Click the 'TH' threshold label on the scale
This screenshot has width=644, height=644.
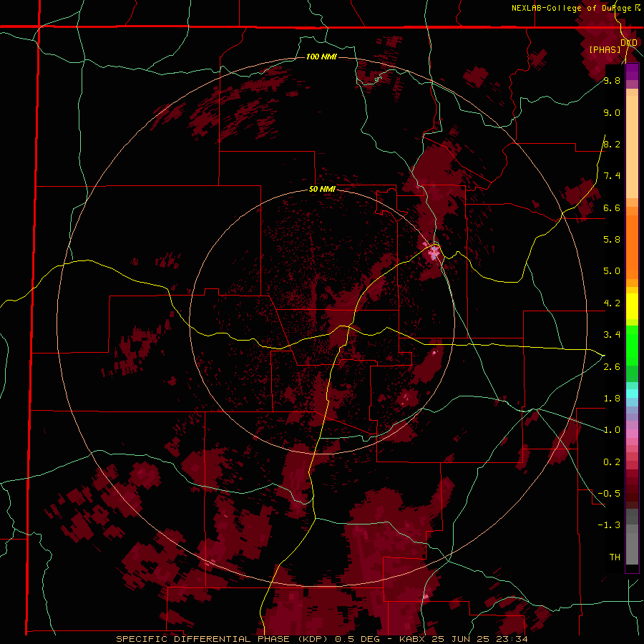(x=615, y=557)
